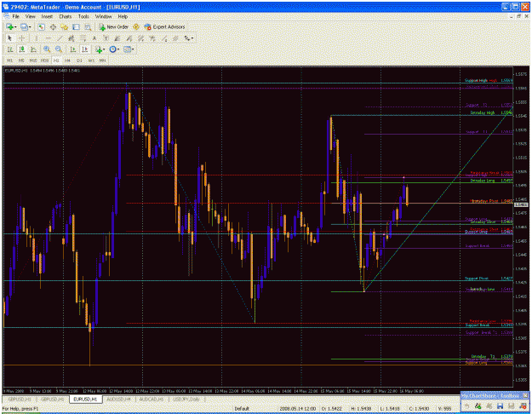The image size is (532, 414).
Task: Select the M15 timeframe button
Action: point(33,60)
